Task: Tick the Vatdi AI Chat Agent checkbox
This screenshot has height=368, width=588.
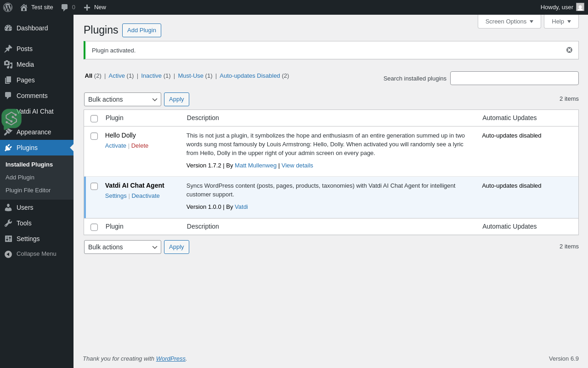Action: coord(94,186)
